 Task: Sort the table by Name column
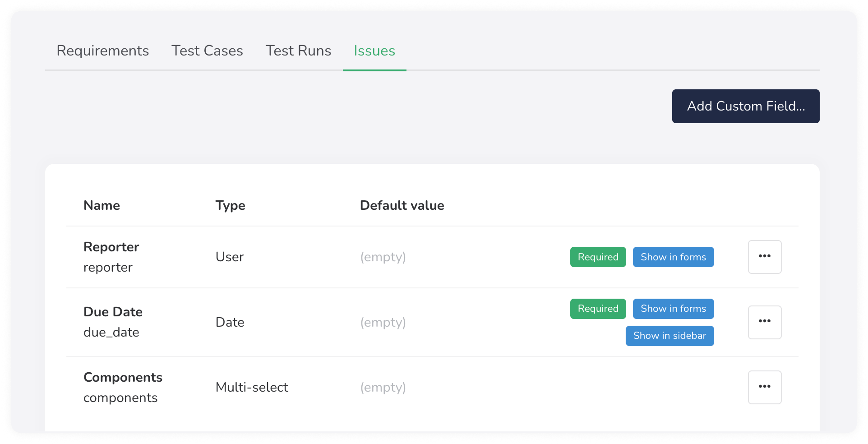tap(102, 205)
